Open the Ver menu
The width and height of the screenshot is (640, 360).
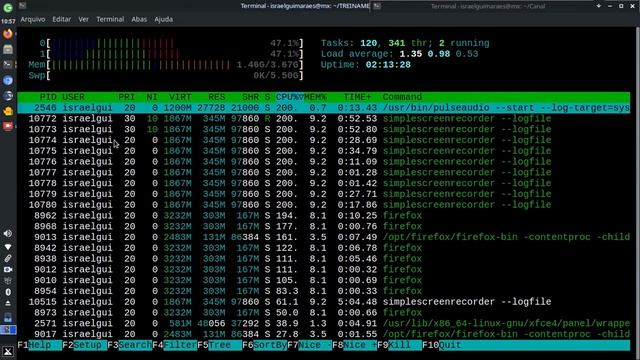coord(84,19)
